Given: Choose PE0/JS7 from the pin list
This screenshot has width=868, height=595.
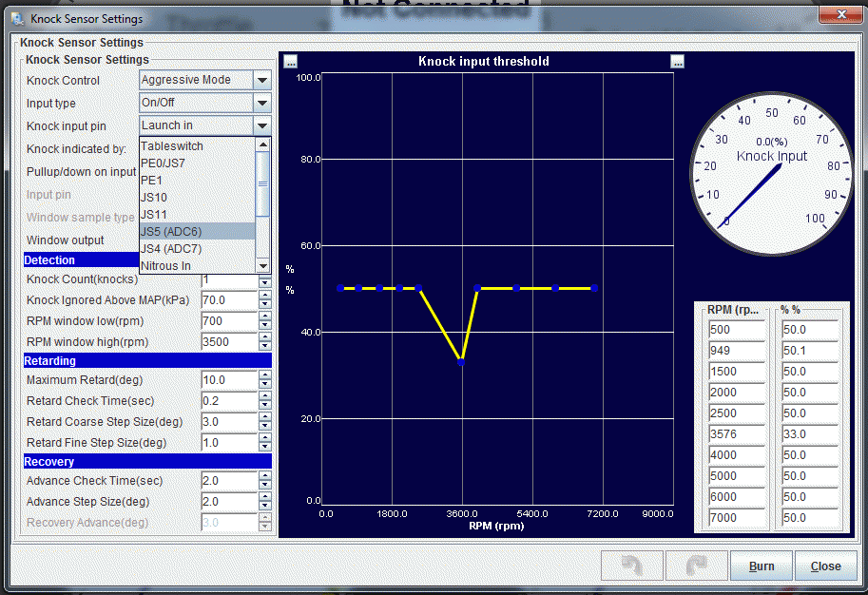Looking at the screenshot, I should pos(198,163).
